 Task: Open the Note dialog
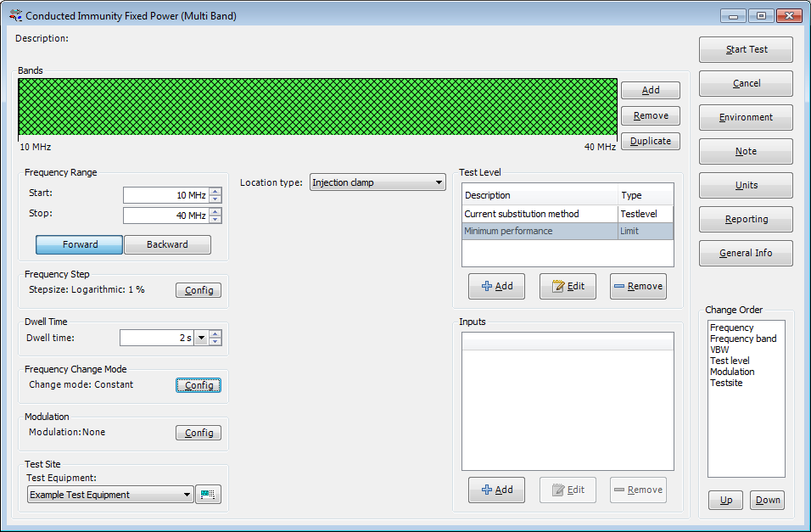coord(746,151)
